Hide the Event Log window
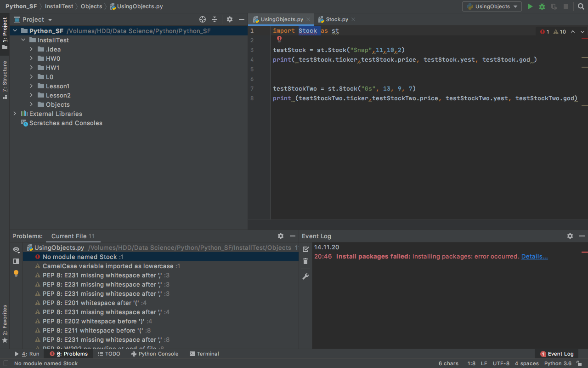 (x=582, y=236)
